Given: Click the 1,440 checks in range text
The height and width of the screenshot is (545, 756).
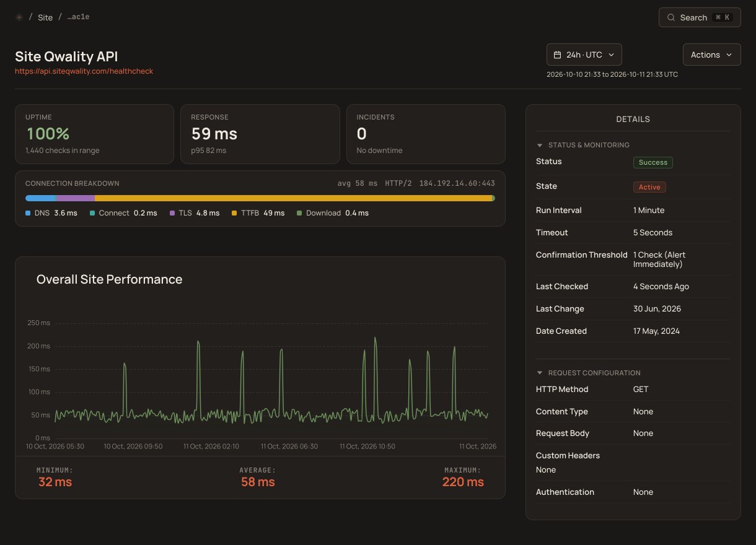Looking at the screenshot, I should coord(62,150).
